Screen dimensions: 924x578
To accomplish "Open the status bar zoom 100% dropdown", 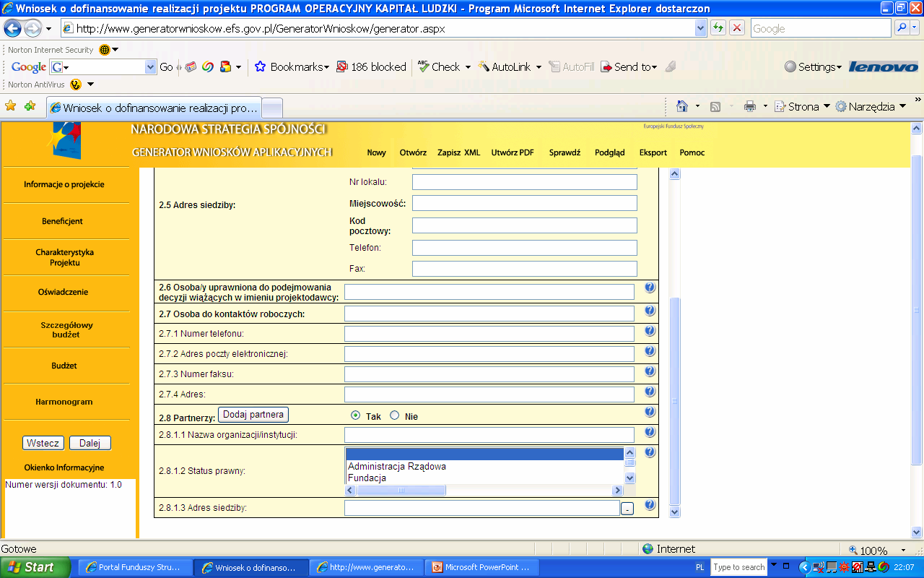I will [x=903, y=550].
